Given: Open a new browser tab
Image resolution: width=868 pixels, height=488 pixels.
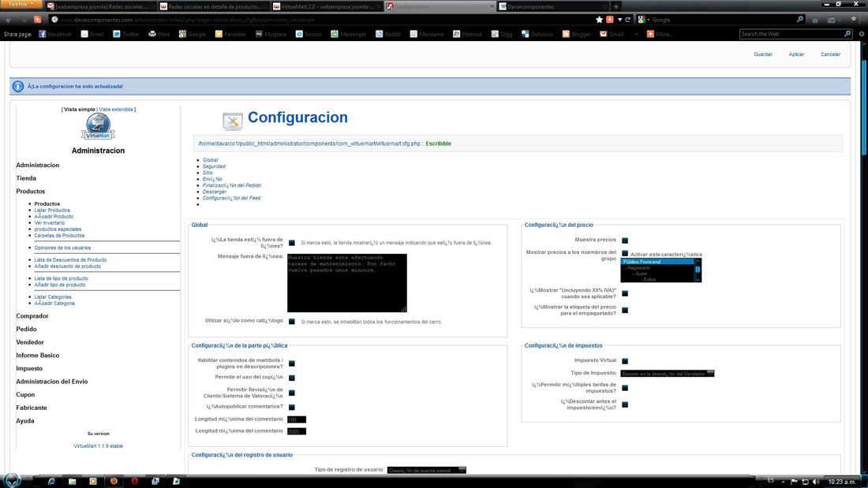Looking at the screenshot, I should coord(615,6).
